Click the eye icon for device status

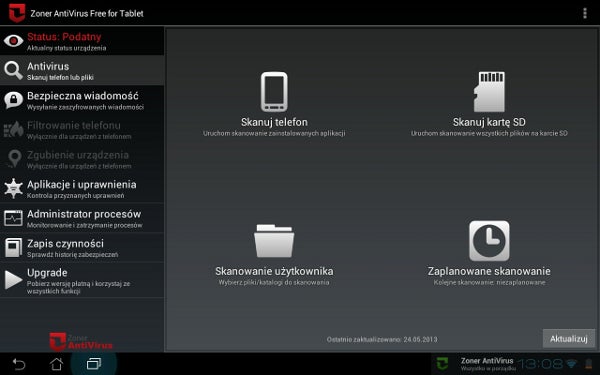13,41
